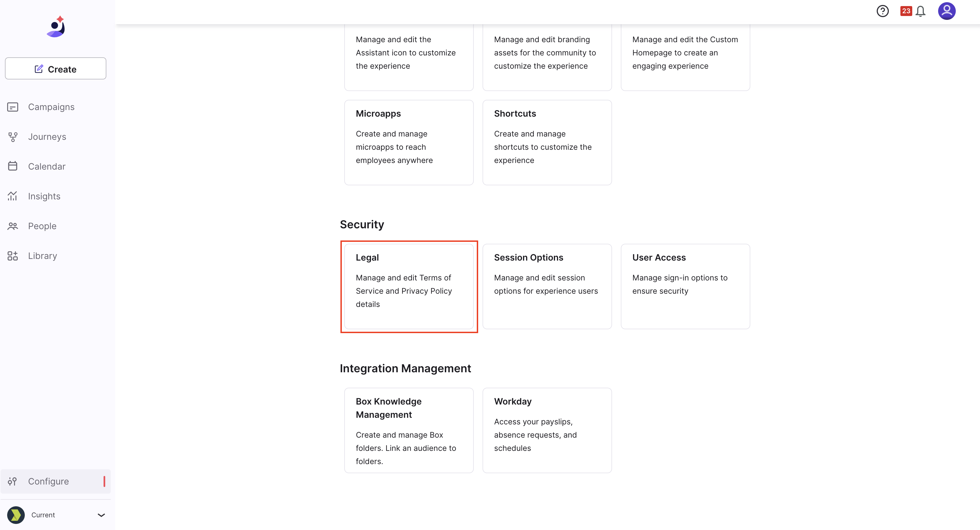Viewport: 980px width, 530px height.
Task: Click the Journeys sidebar icon
Action: pyautogui.click(x=13, y=137)
